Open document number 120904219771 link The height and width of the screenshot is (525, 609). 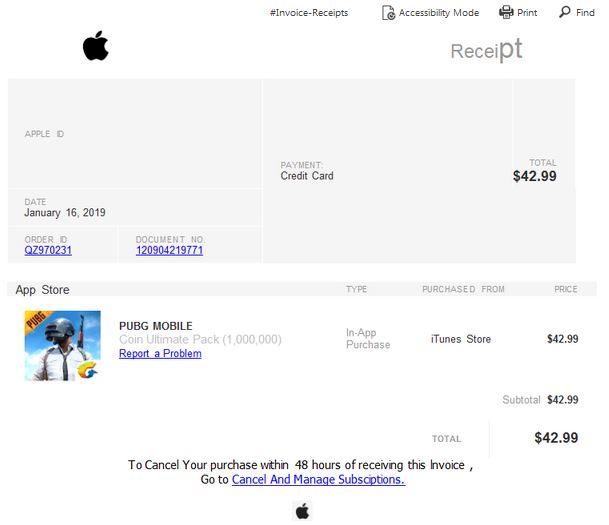pyautogui.click(x=169, y=250)
